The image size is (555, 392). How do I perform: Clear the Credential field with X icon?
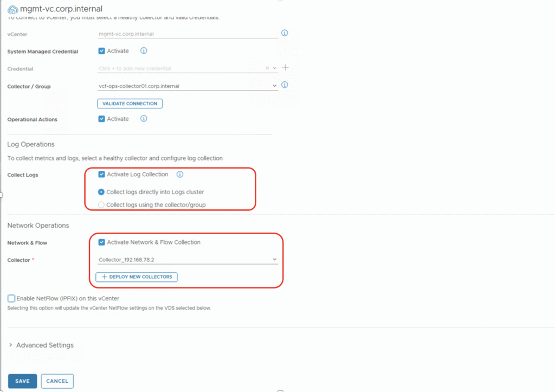(x=267, y=68)
